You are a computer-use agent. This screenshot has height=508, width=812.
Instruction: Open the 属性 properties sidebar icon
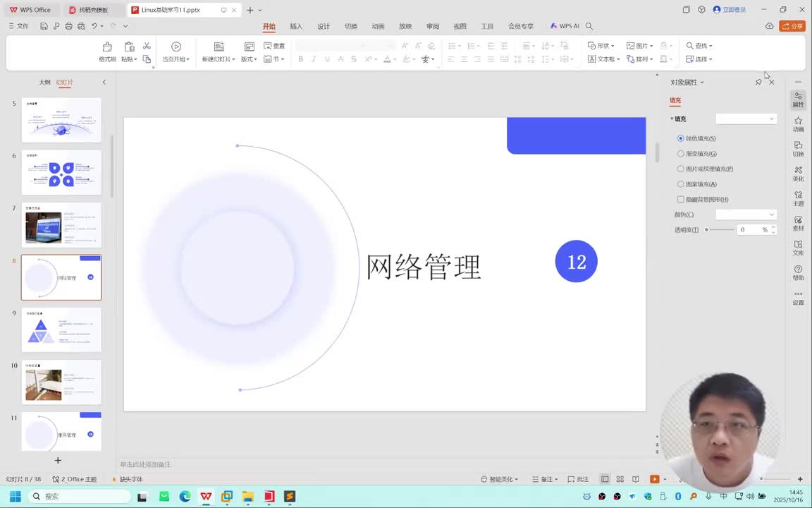[798, 99]
